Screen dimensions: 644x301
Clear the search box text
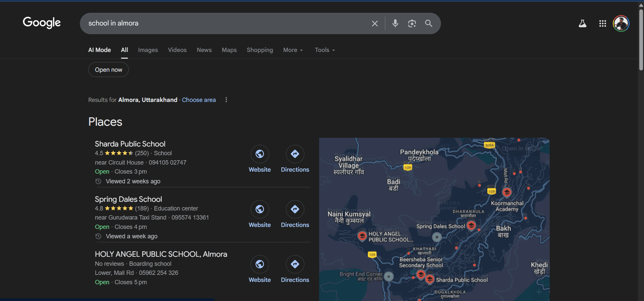(375, 23)
